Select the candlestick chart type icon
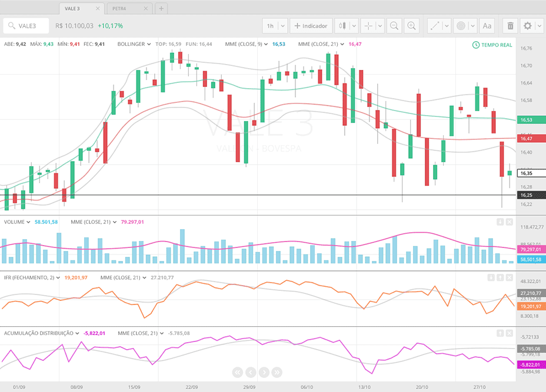546x392 pixels. tap(342, 26)
